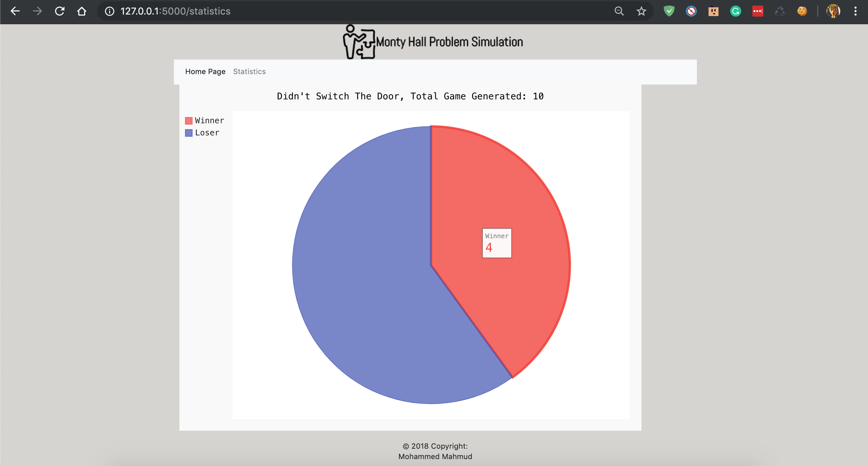Bookmark page with star icon

(x=641, y=11)
